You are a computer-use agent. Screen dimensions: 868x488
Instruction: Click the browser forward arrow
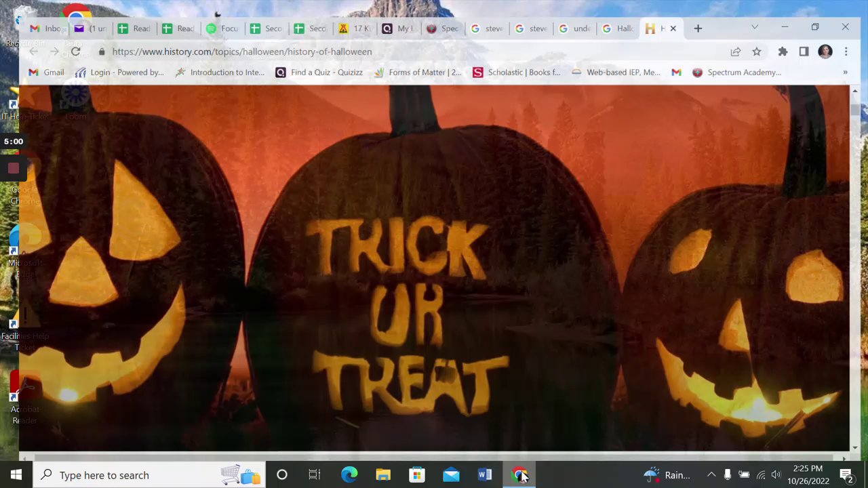(54, 52)
